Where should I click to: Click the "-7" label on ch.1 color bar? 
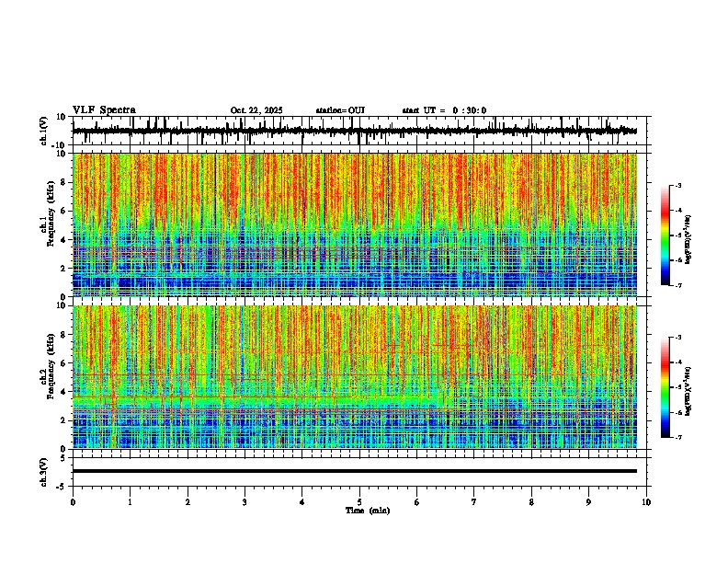click(678, 285)
